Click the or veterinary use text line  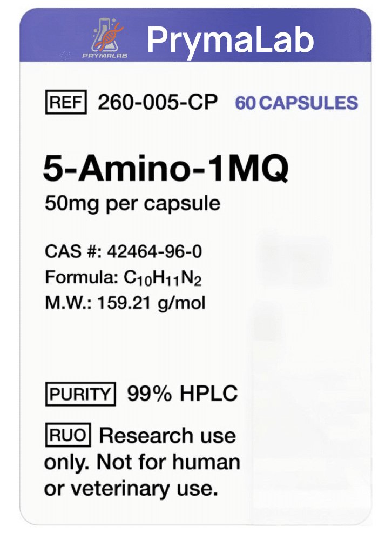pyautogui.click(x=131, y=489)
